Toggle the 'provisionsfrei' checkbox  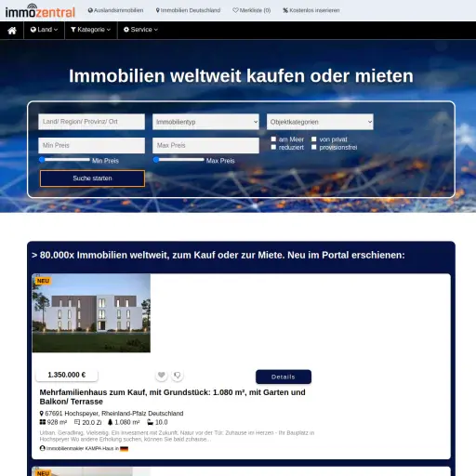point(314,147)
